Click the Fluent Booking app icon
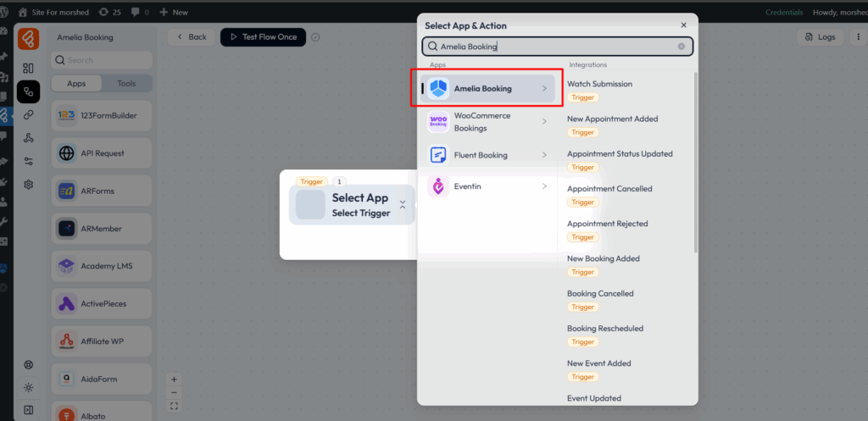 click(438, 155)
